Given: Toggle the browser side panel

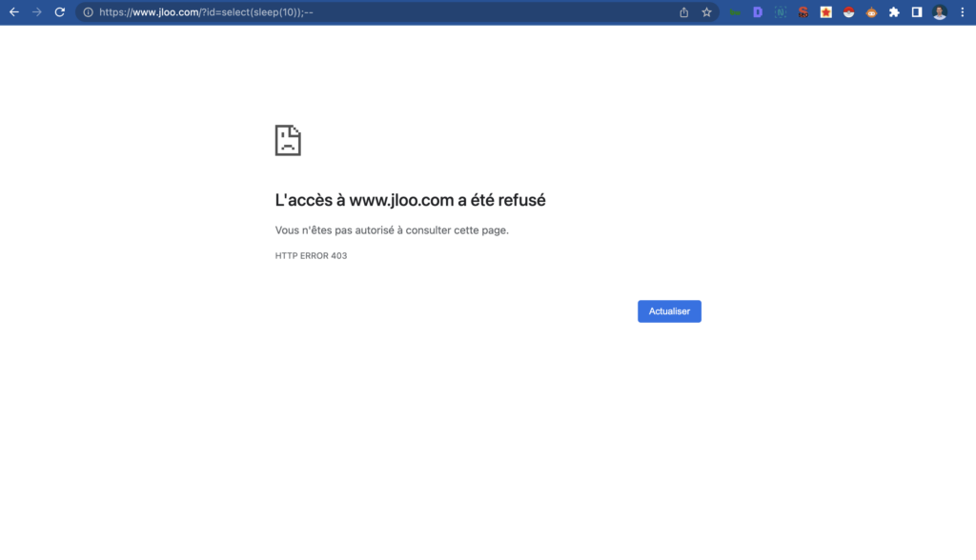Looking at the screenshot, I should point(917,11).
